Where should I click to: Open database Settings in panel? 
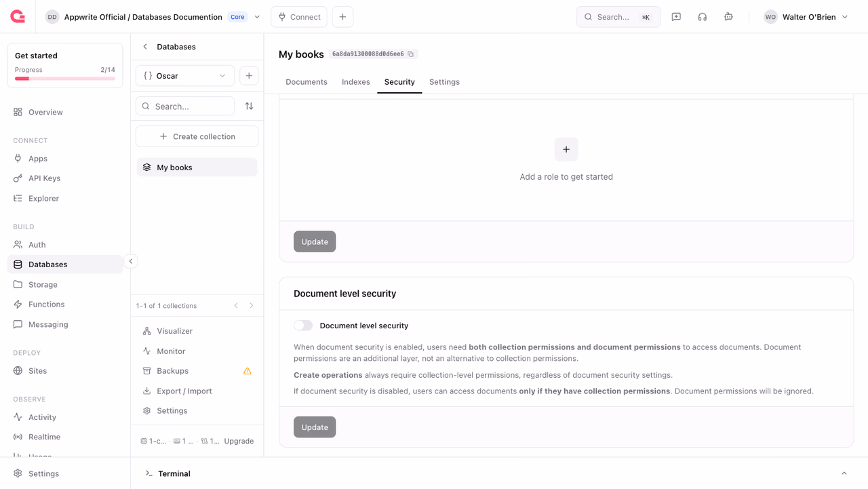tap(197, 411)
